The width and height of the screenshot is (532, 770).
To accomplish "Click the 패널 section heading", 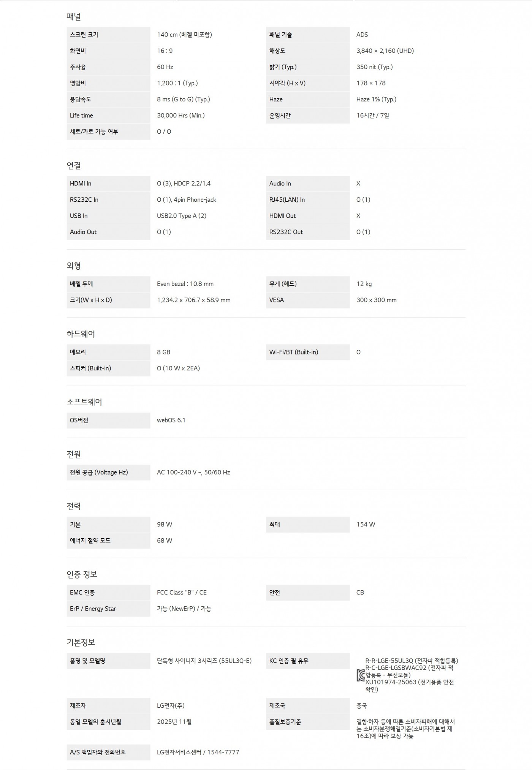I will pos(74,17).
